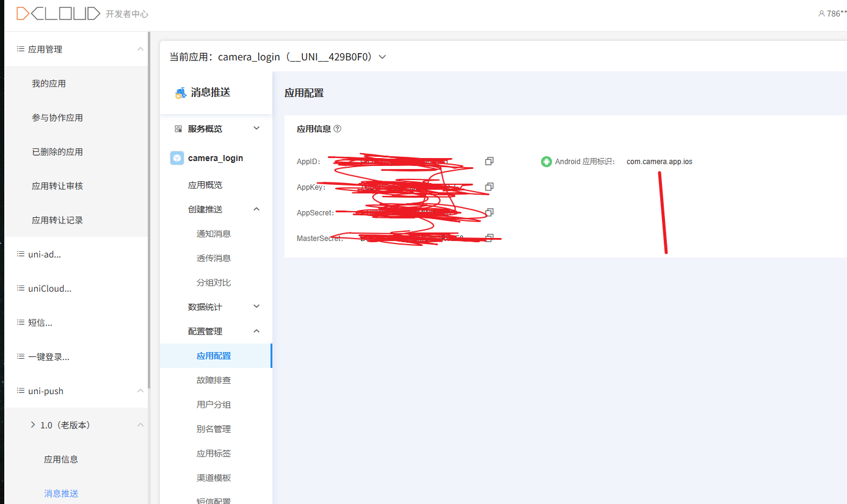Copy the MasterSecret value

489,238
